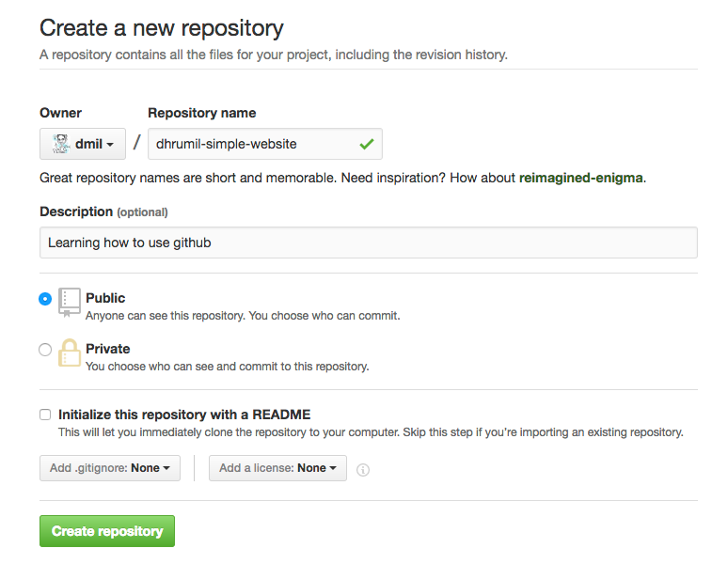Screen dimensions: 728x564
Task: Click the 'Description (optional)' label
Action: coord(103,211)
